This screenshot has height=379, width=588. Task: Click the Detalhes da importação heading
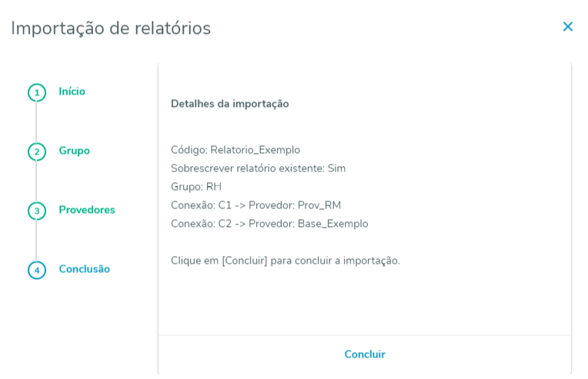click(x=230, y=104)
